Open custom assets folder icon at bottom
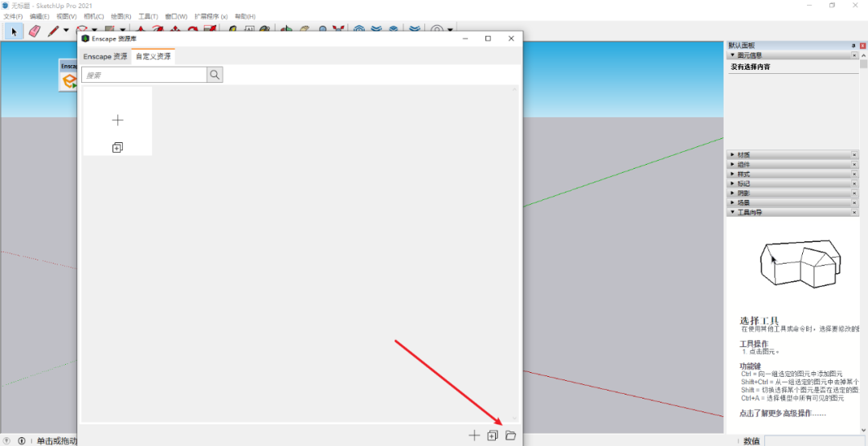The height and width of the screenshot is (446, 868). click(510, 436)
